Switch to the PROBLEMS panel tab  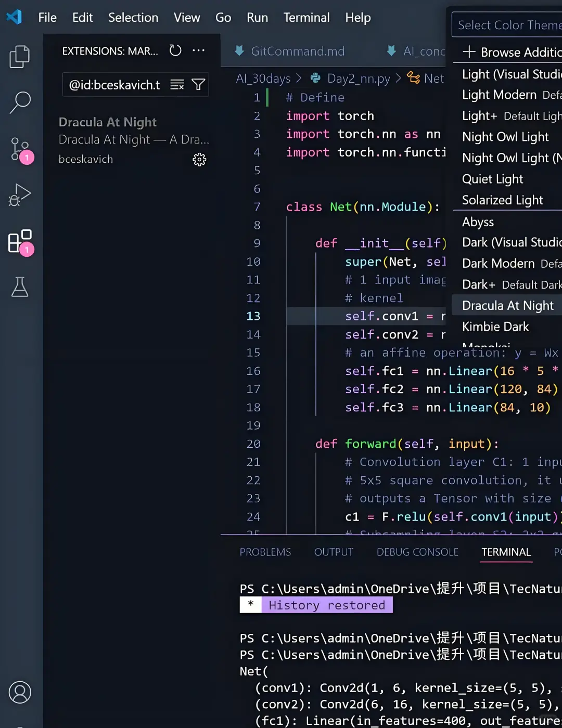pyautogui.click(x=265, y=552)
